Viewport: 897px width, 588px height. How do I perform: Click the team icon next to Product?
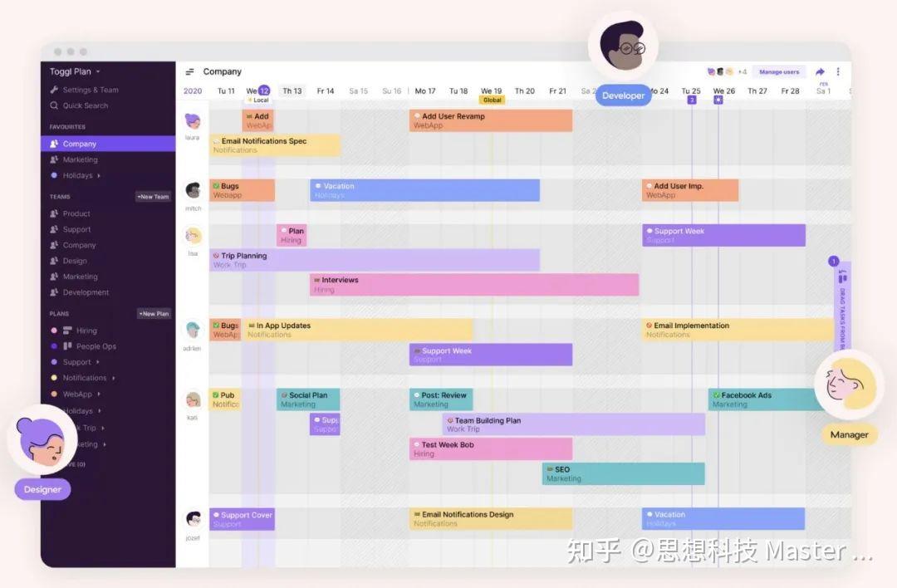click(54, 213)
